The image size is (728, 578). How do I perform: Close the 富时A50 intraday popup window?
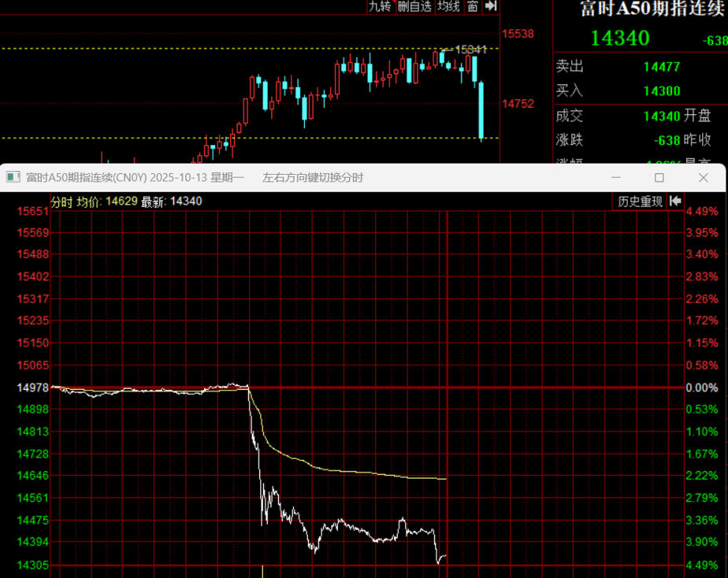click(703, 178)
